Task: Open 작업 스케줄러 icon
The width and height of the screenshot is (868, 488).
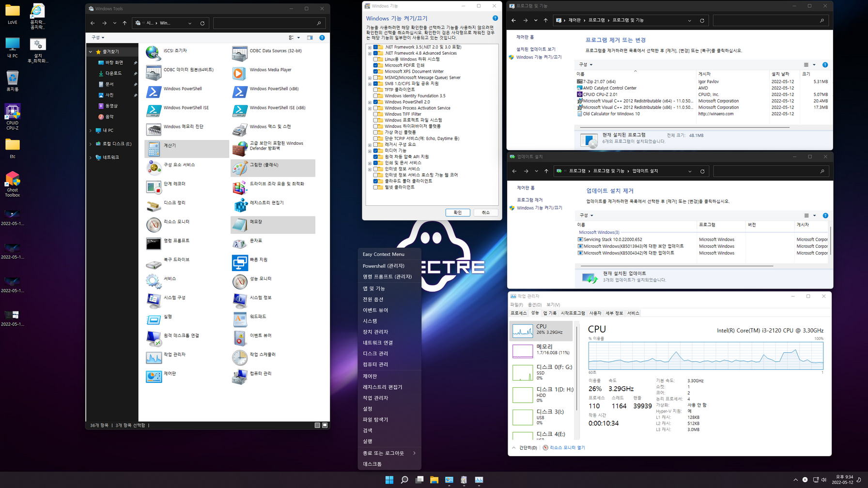Action: click(239, 357)
